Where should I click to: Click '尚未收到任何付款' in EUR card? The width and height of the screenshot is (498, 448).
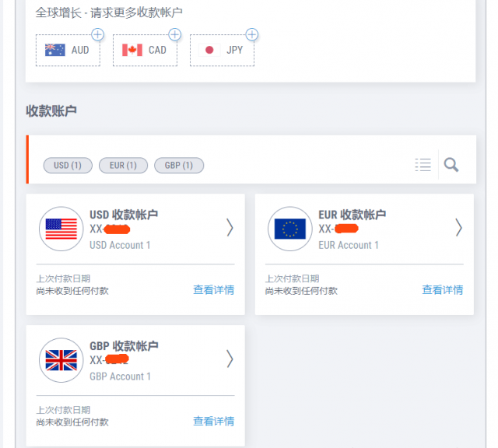coord(301,291)
